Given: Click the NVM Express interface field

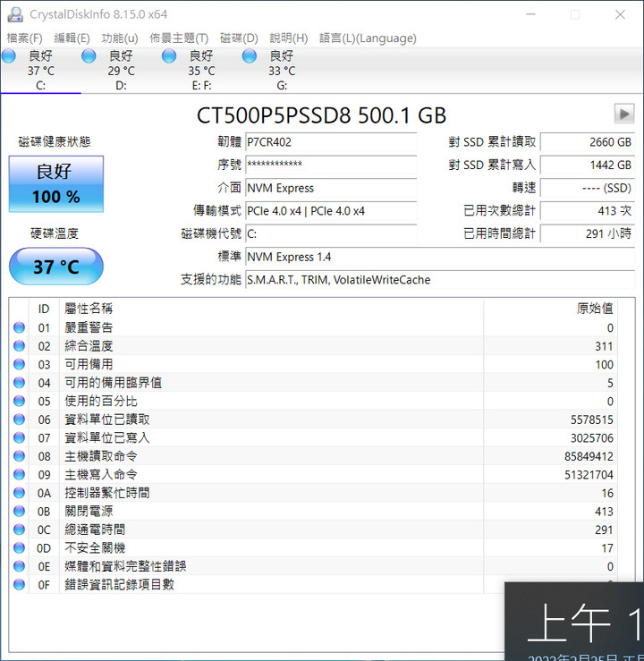Looking at the screenshot, I should point(331,188).
